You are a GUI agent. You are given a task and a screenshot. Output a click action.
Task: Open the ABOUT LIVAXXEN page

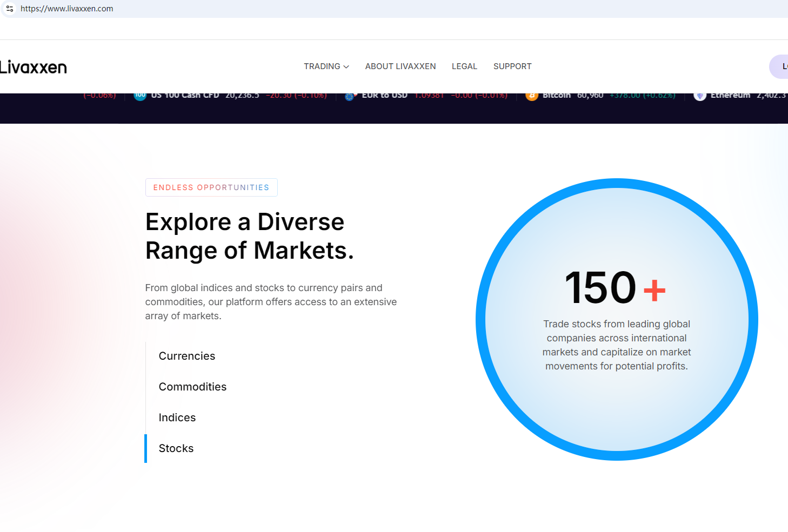point(400,66)
